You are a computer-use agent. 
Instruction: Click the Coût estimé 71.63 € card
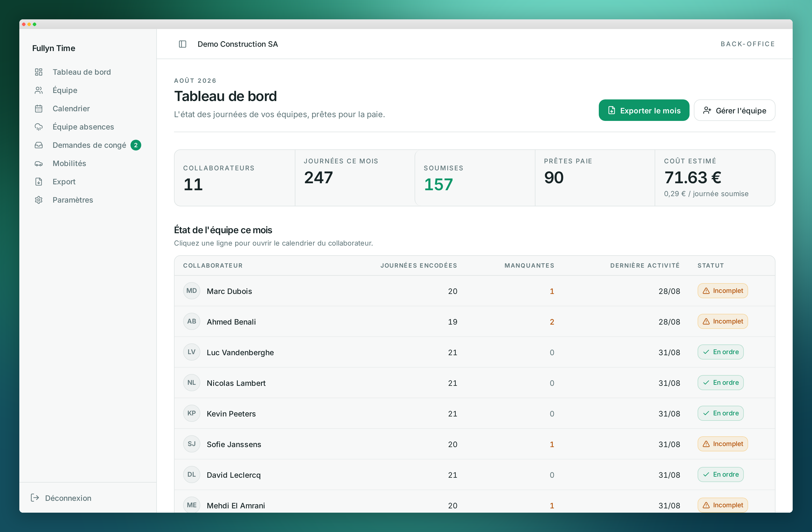pos(715,178)
